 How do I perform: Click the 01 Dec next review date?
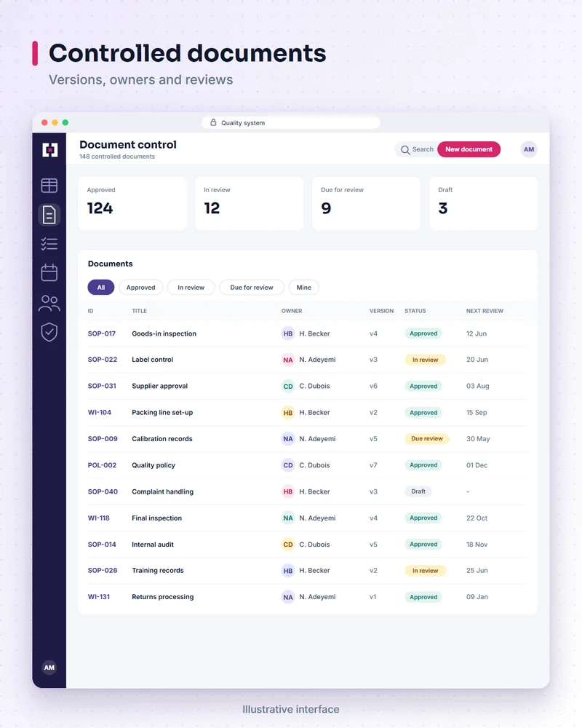(477, 465)
